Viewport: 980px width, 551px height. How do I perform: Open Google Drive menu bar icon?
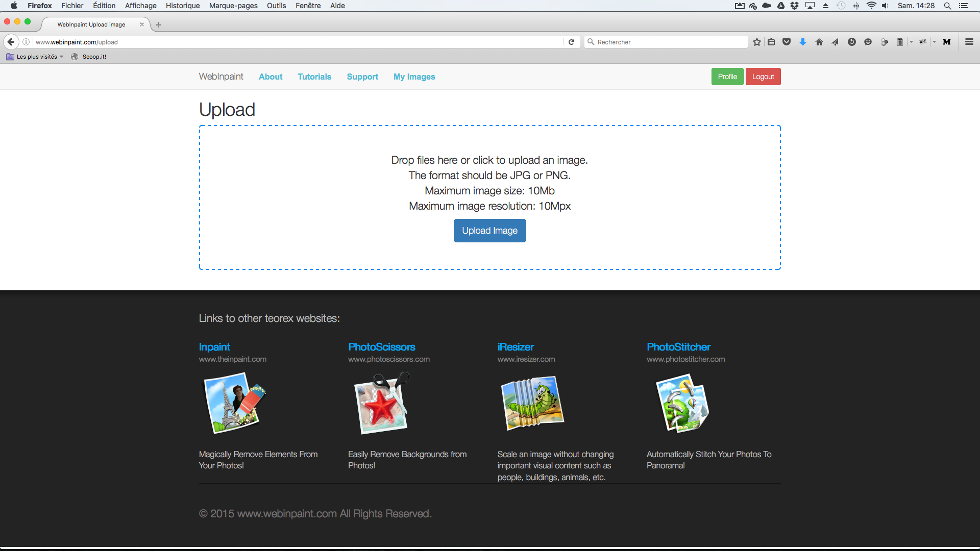click(x=781, y=6)
